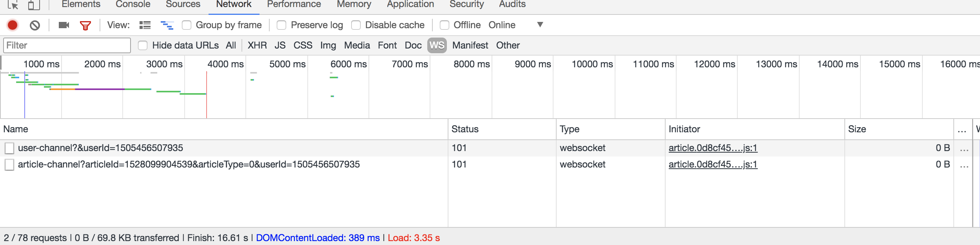The height and width of the screenshot is (245, 980).
Task: Click the capture screenshots camera icon
Action: click(64, 25)
